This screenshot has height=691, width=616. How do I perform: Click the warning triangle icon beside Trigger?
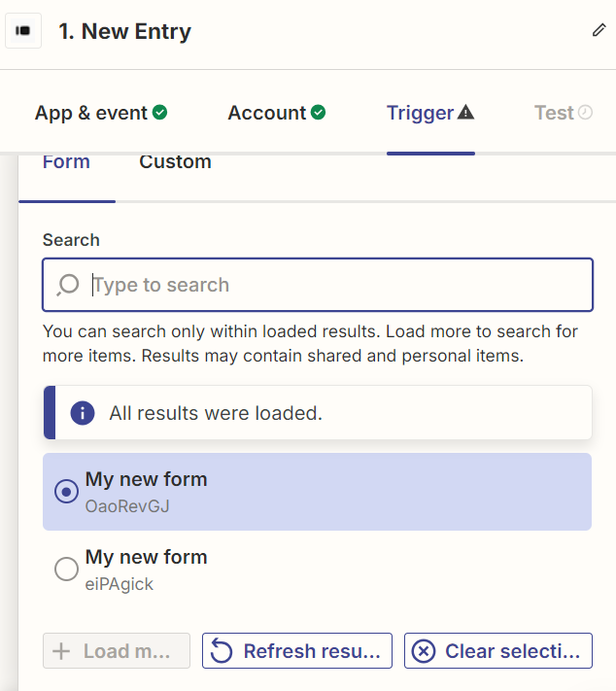465,112
